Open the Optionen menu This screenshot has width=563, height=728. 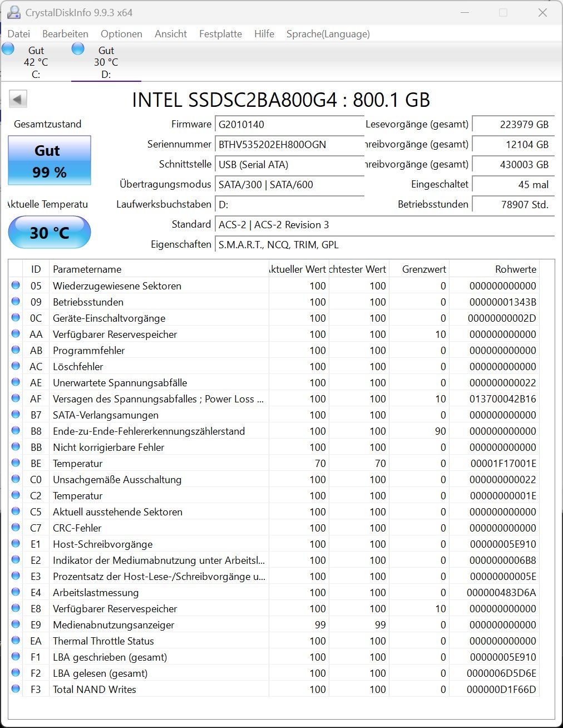(x=121, y=34)
